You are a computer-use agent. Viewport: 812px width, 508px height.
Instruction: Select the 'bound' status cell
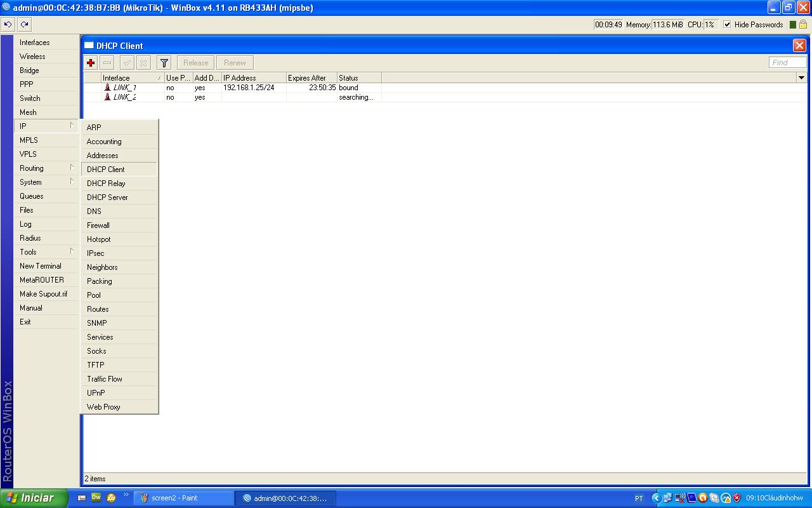(x=359, y=88)
